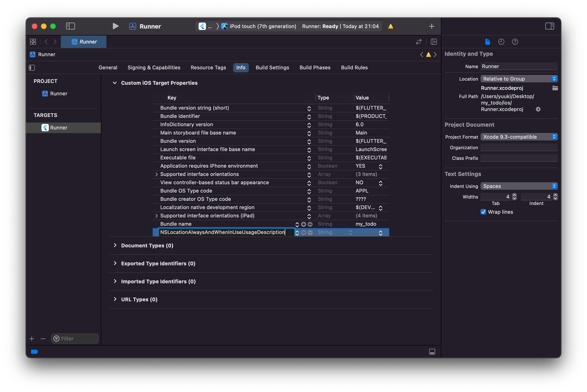Open the library with the plus icon
Screen dimensions: 587x392
click(431, 26)
